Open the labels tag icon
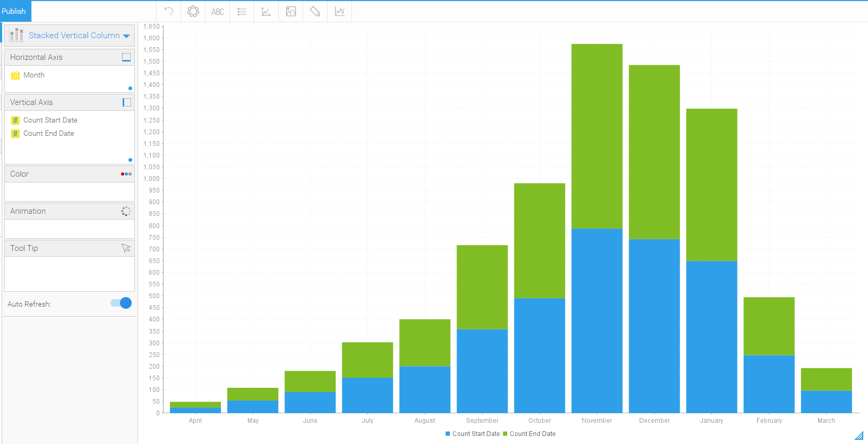 click(x=315, y=12)
